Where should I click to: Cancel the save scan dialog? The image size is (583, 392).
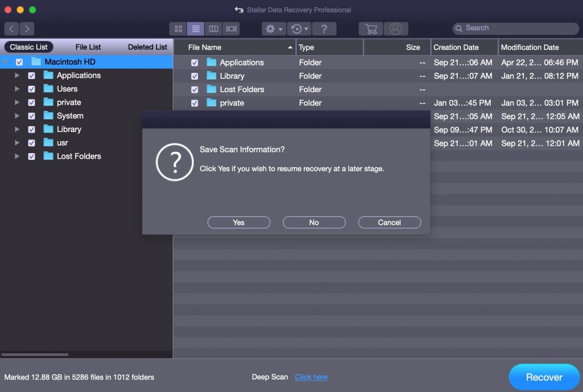pos(389,222)
